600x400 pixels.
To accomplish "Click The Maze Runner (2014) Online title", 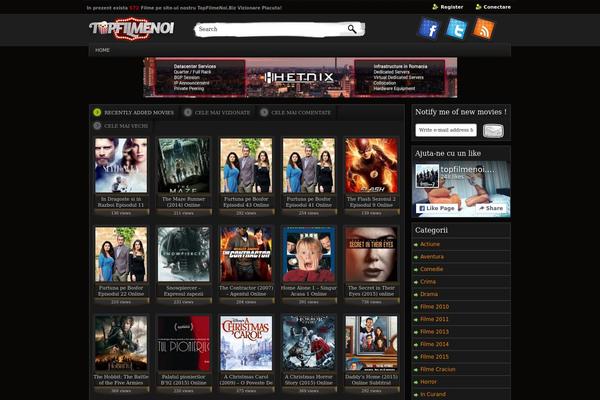I will tap(184, 202).
